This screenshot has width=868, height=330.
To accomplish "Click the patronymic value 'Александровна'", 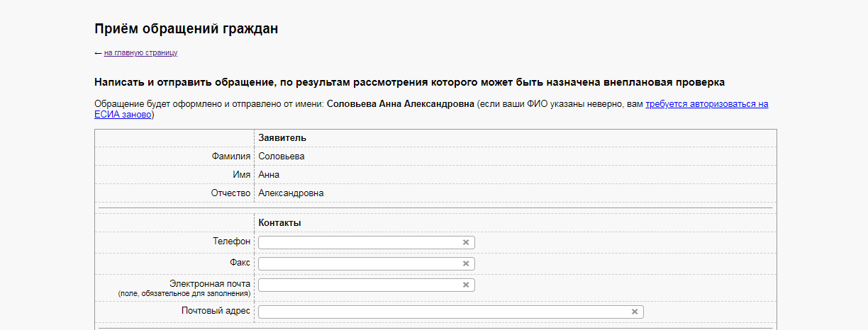I will [x=291, y=193].
